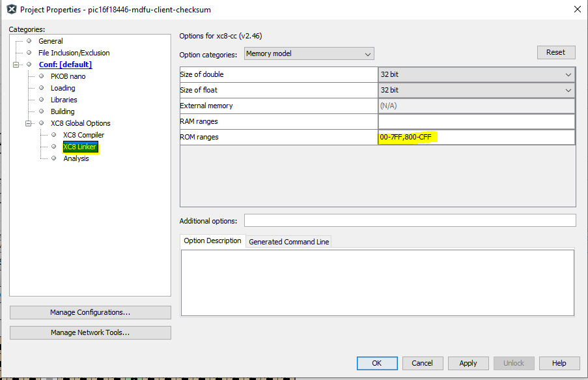Open the Conf: [default] link
The width and height of the screenshot is (588, 380).
[65, 65]
